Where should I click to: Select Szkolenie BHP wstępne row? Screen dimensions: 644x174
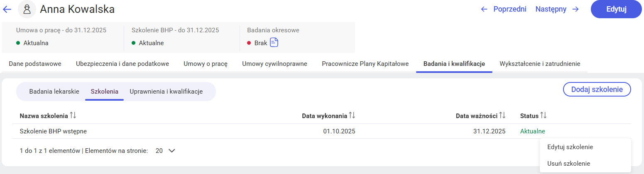click(53, 131)
